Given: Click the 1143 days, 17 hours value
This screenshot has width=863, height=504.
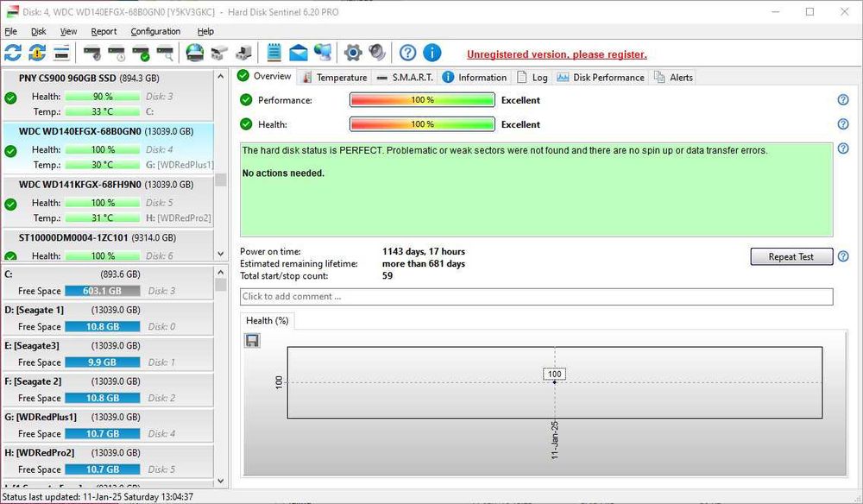Looking at the screenshot, I should coord(423,251).
